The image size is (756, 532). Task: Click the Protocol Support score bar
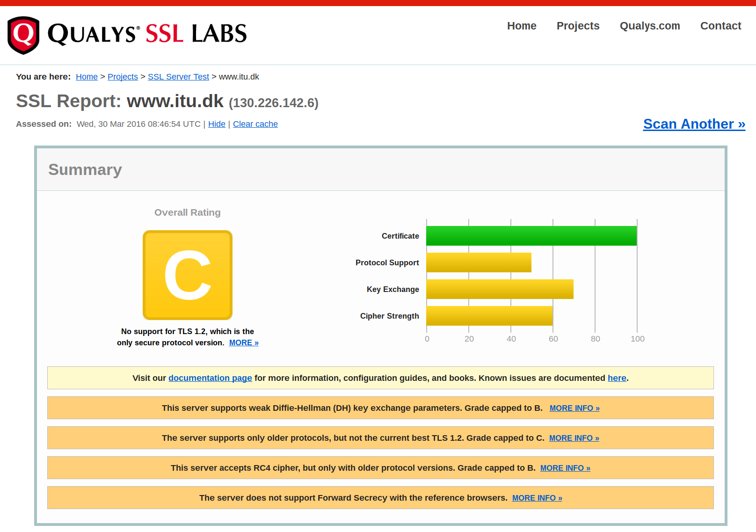(x=479, y=262)
